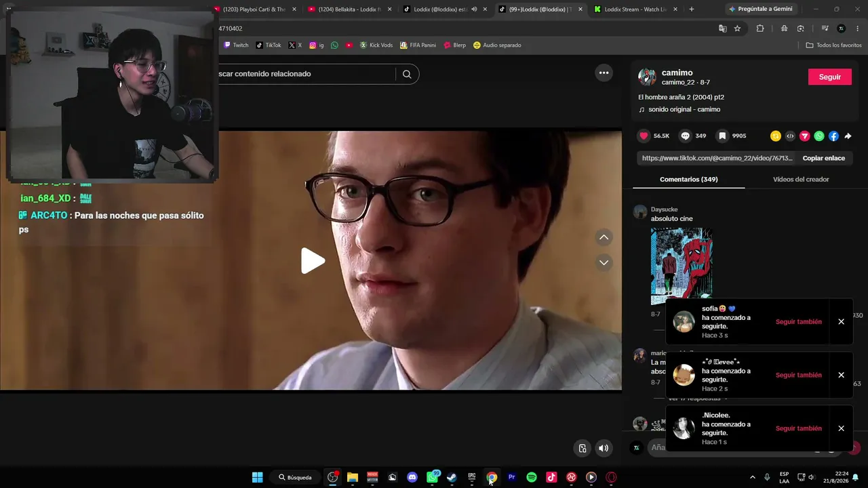Go to the previous video with up chevron
The height and width of the screenshot is (488, 868).
(604, 237)
